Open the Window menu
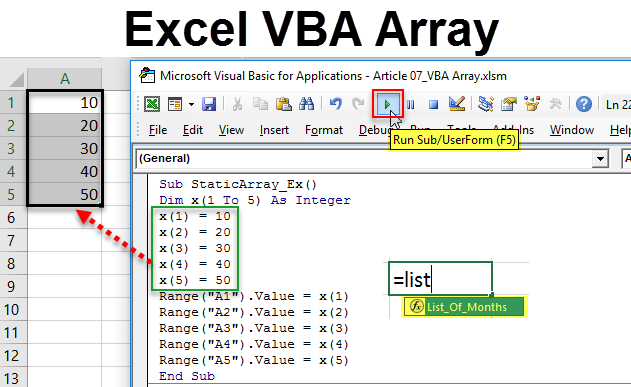This screenshot has height=387, width=631. coord(572,130)
